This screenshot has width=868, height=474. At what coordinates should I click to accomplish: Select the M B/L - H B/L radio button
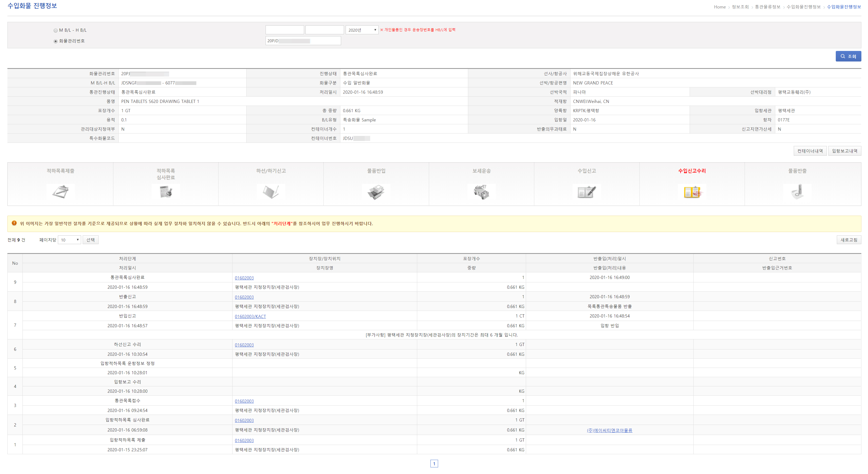point(55,30)
